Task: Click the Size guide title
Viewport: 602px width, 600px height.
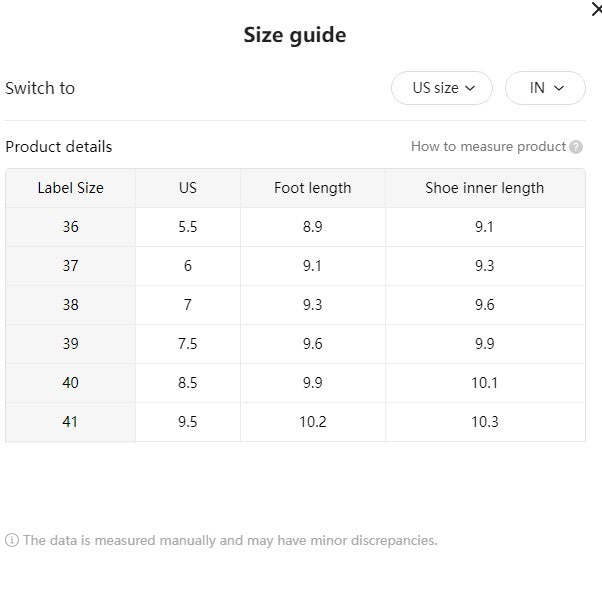Action: click(x=295, y=35)
